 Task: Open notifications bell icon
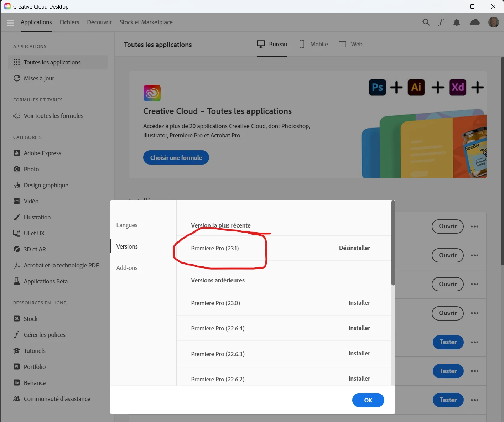click(x=457, y=22)
